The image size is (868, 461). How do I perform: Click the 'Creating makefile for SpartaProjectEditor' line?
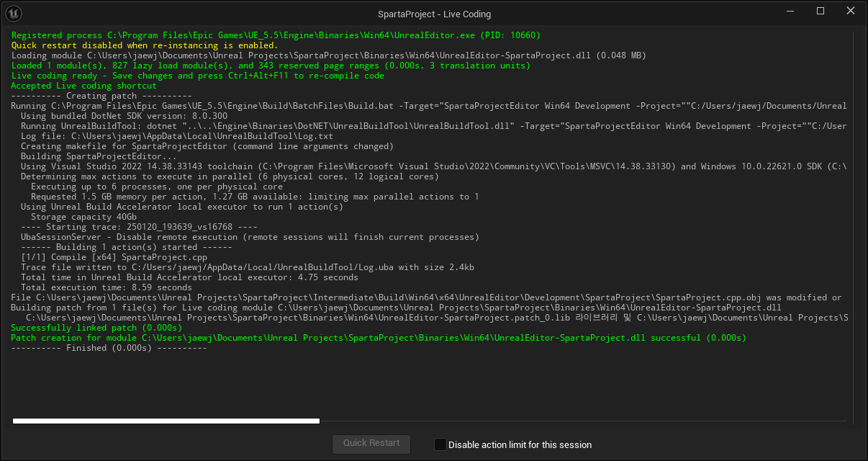[207, 146]
